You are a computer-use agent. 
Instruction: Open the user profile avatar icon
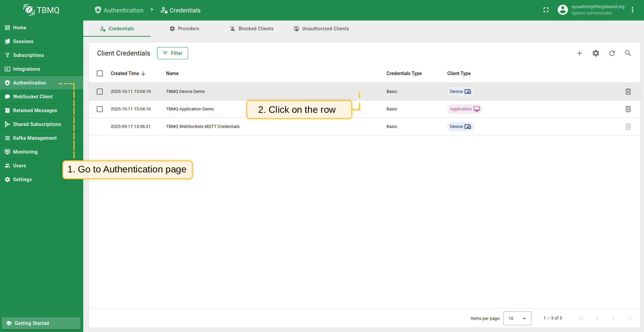click(562, 10)
